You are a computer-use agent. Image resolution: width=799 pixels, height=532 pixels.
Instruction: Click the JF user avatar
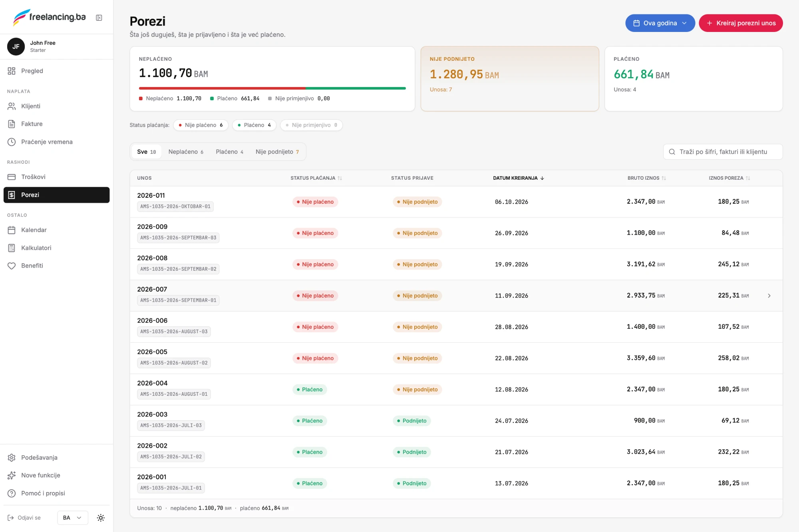pyautogui.click(x=16, y=46)
